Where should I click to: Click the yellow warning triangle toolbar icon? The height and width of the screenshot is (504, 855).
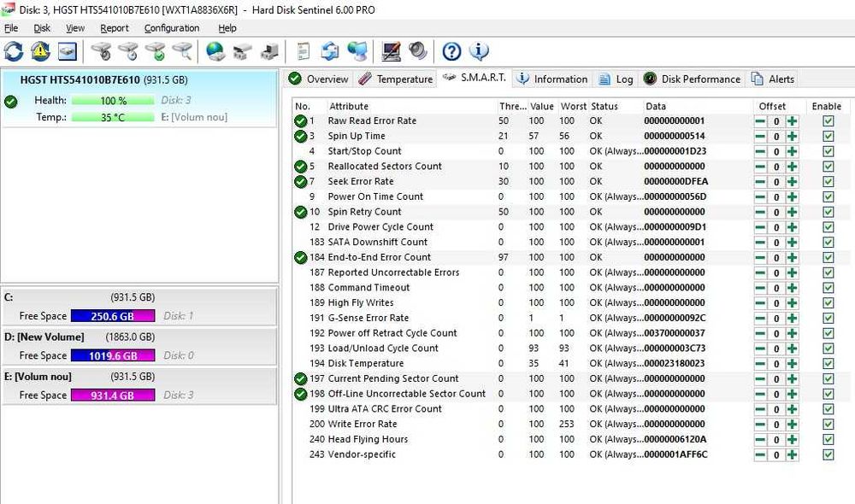point(40,52)
